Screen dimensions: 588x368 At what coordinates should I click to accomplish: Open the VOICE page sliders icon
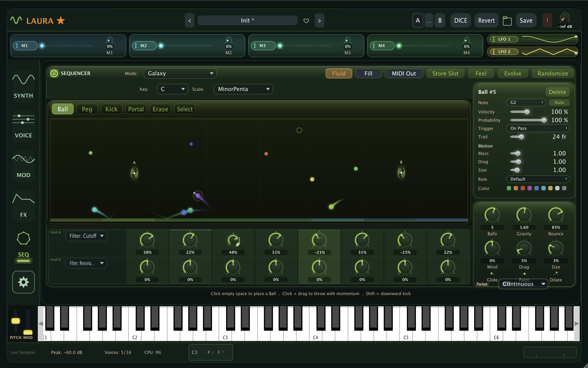click(23, 119)
